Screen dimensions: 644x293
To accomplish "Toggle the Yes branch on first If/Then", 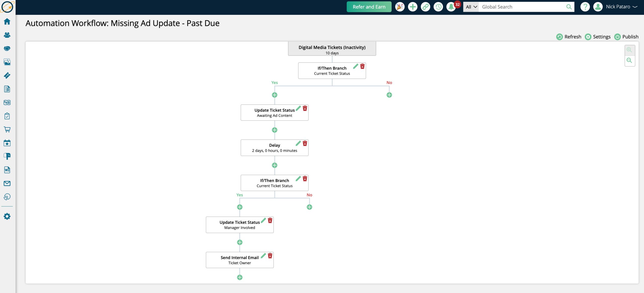I will pos(274,83).
